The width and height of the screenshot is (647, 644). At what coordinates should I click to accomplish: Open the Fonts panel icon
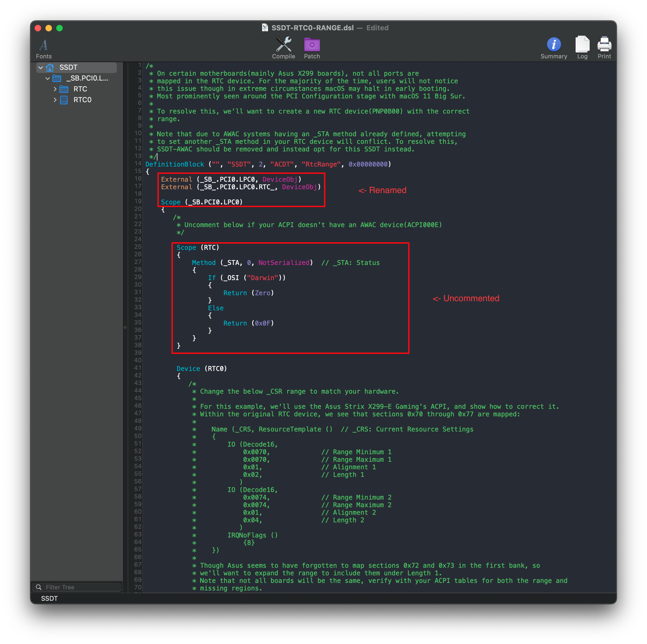click(43, 45)
